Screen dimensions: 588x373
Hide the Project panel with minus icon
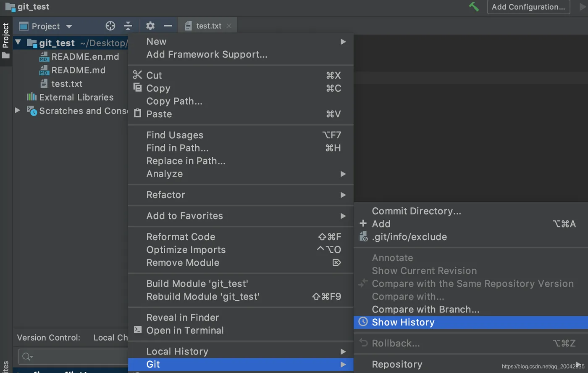click(x=168, y=26)
